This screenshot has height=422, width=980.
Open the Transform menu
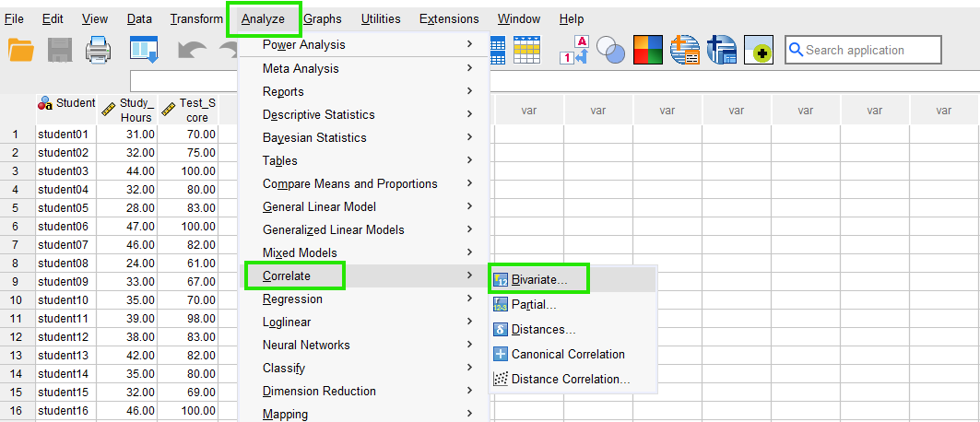click(x=196, y=18)
